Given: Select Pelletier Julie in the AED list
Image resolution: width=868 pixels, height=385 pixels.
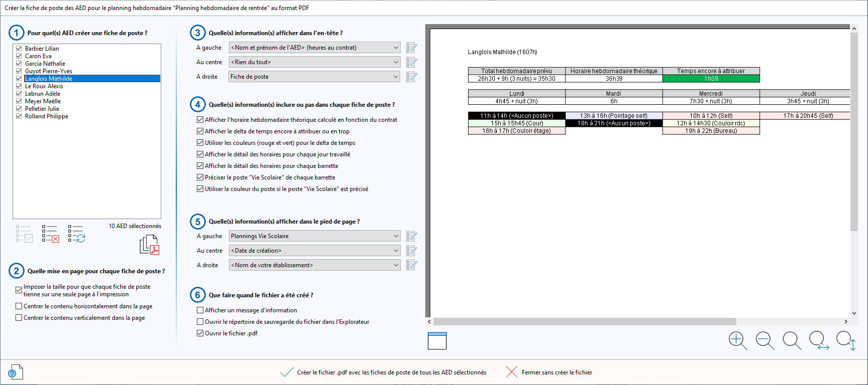Looking at the screenshot, I should pyautogui.click(x=42, y=109).
